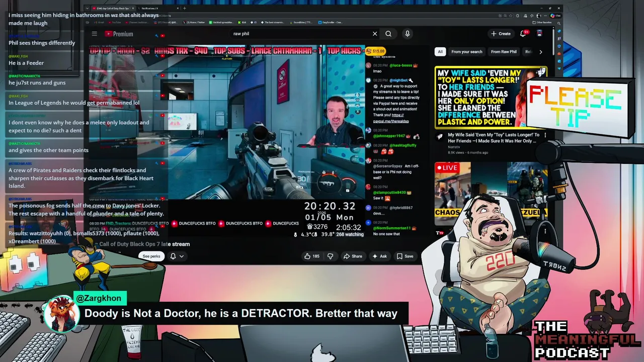This screenshot has height=362, width=644.
Task: Click the "See perks" button
Action: tap(151, 256)
